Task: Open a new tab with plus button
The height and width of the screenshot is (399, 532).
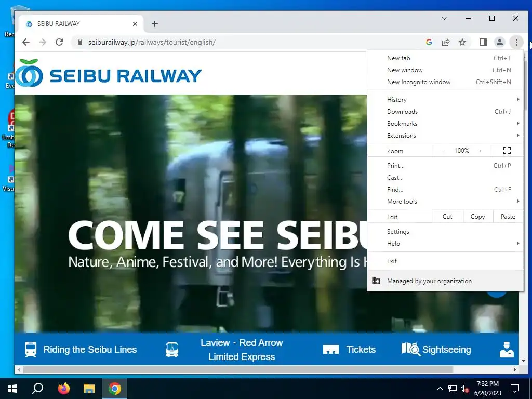Action: [x=155, y=24]
